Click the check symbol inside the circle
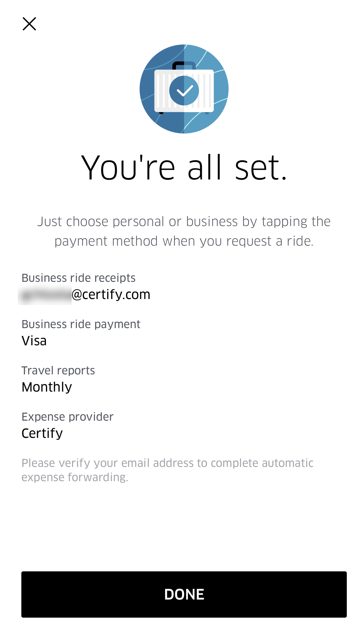This screenshot has height=639, width=364. (184, 90)
